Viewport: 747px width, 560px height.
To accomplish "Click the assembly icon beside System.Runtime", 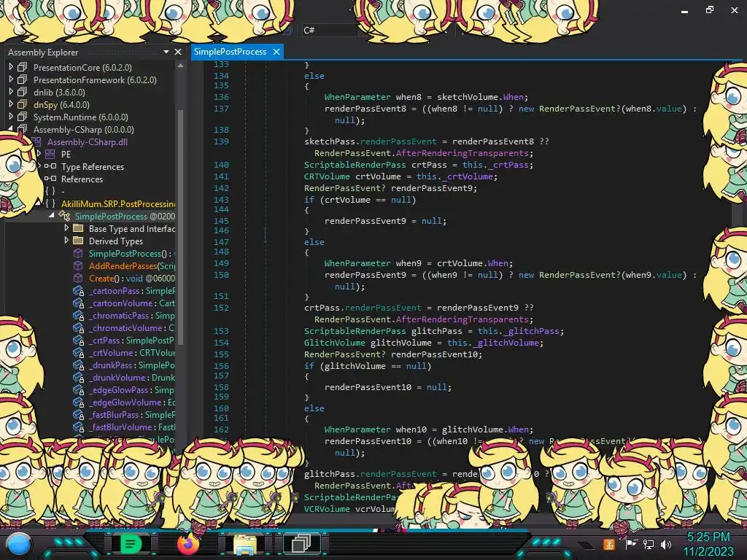I will [23, 117].
